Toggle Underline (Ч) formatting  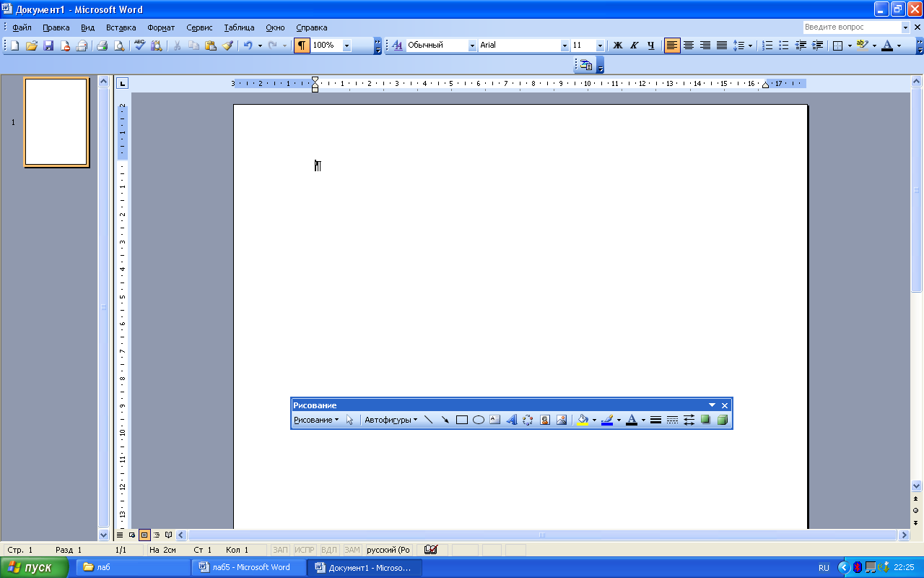(651, 46)
